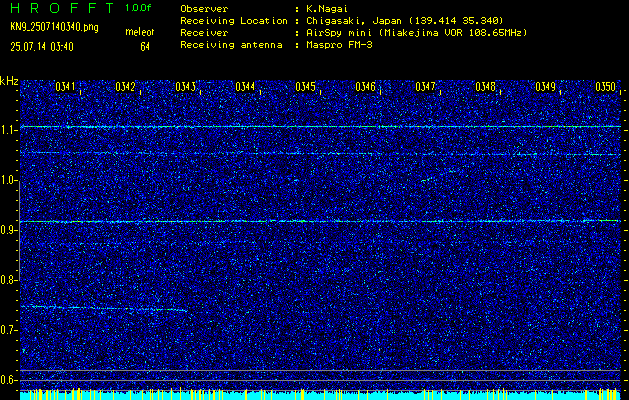Image resolution: width=629 pixels, height=400 pixels.
Task: Click the 0350 time marker
Action: click(605, 87)
